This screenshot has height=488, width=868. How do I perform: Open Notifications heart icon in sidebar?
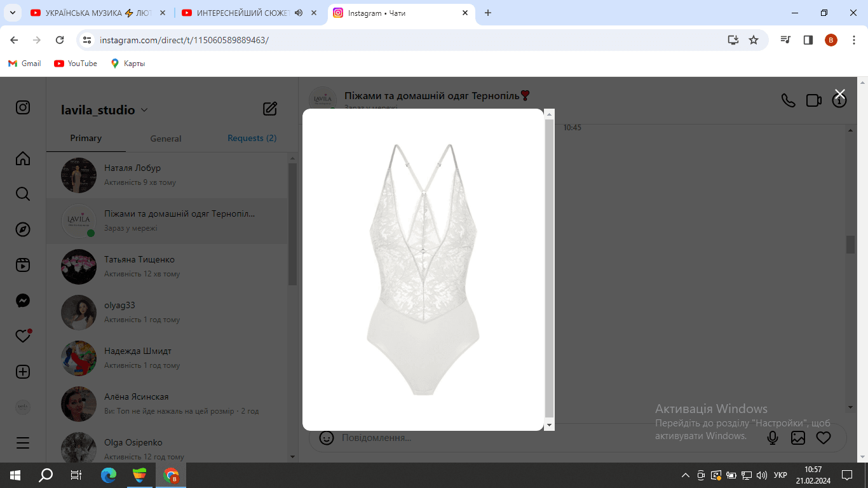pyautogui.click(x=23, y=336)
